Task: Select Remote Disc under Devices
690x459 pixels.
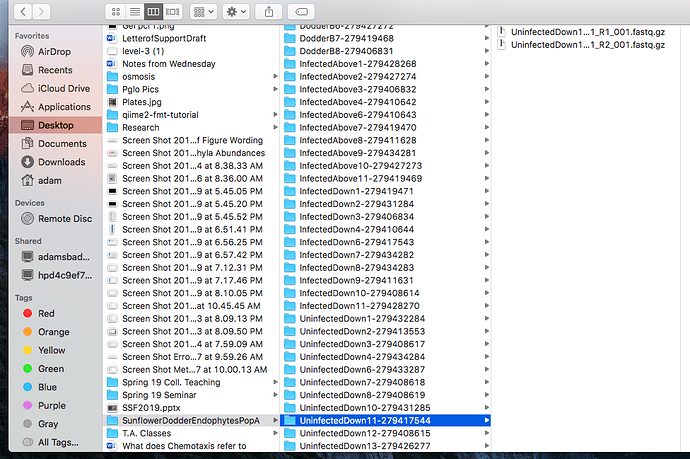Action: [x=65, y=217]
